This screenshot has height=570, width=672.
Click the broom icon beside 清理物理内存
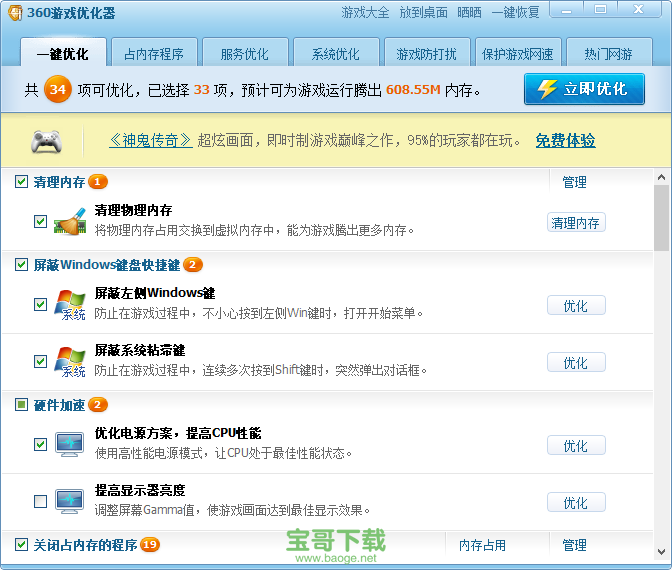click(69, 221)
